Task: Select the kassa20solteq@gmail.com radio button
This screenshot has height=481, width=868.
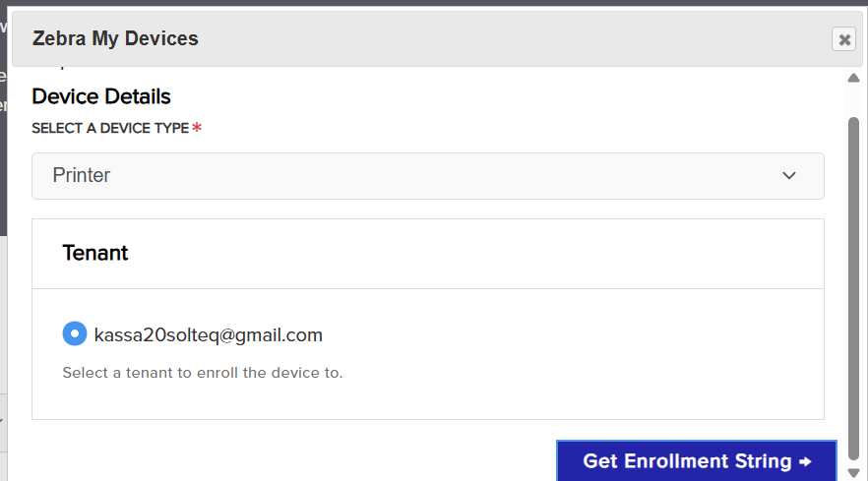Action: point(75,334)
